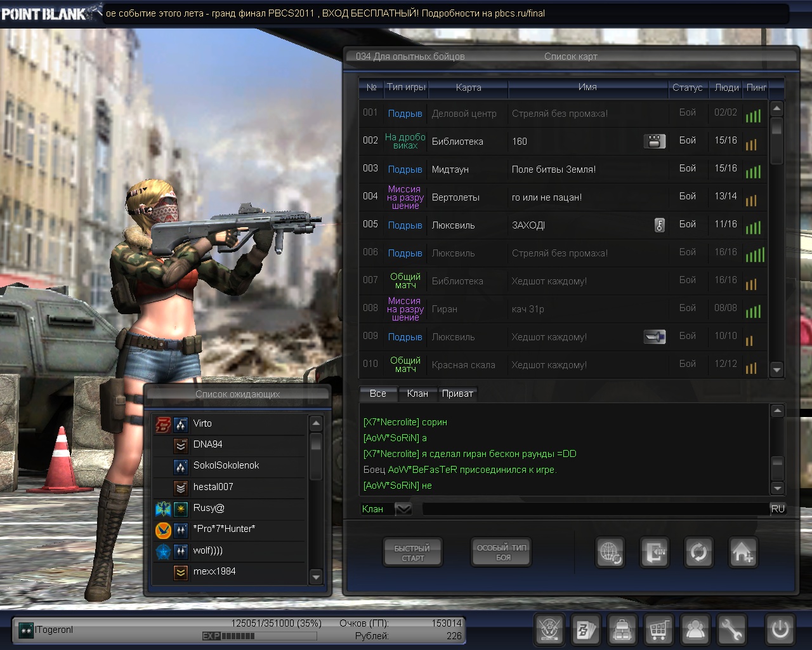Image resolution: width=812 pixels, height=650 pixels.
Task: Click the chat message input field
Action: [x=596, y=509]
